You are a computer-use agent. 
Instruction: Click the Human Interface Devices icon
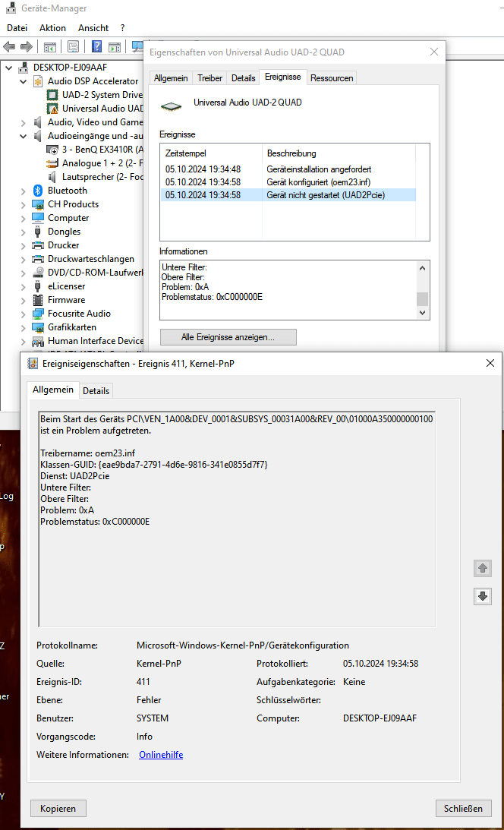pos(38,341)
